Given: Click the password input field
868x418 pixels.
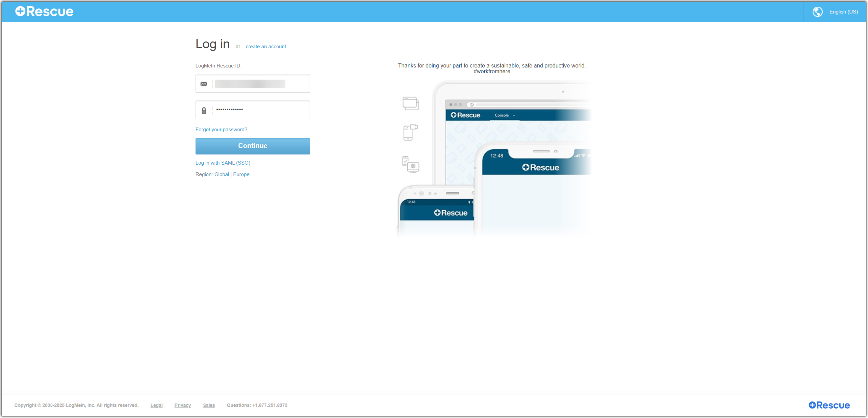Looking at the screenshot, I should [260, 110].
